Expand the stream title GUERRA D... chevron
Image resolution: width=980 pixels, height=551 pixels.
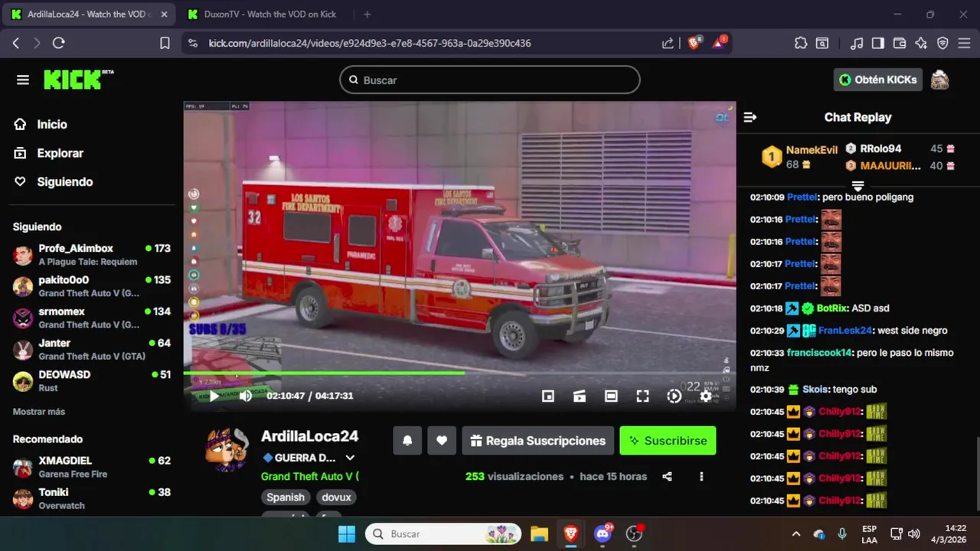point(350,458)
